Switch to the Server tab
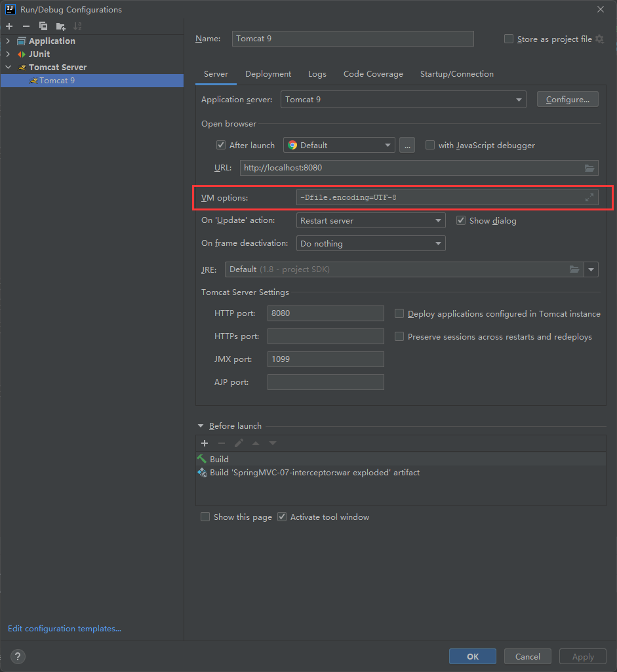The width and height of the screenshot is (617, 672). click(216, 73)
